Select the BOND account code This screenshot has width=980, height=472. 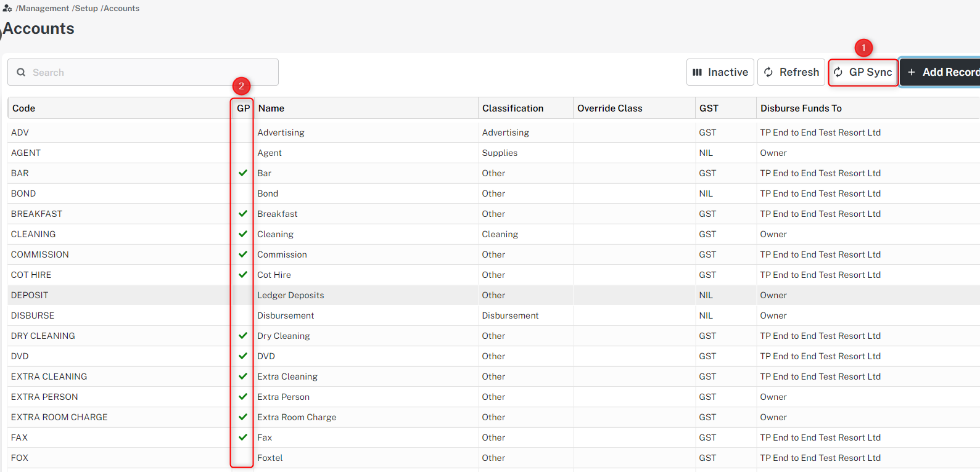click(x=23, y=193)
